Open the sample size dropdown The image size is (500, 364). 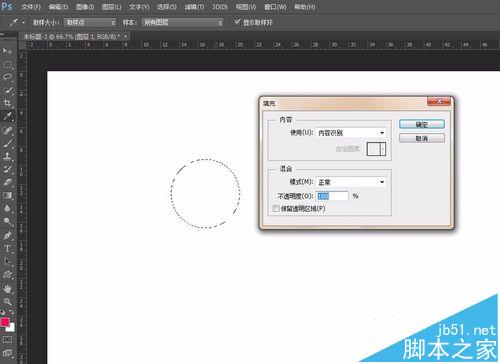pos(90,23)
